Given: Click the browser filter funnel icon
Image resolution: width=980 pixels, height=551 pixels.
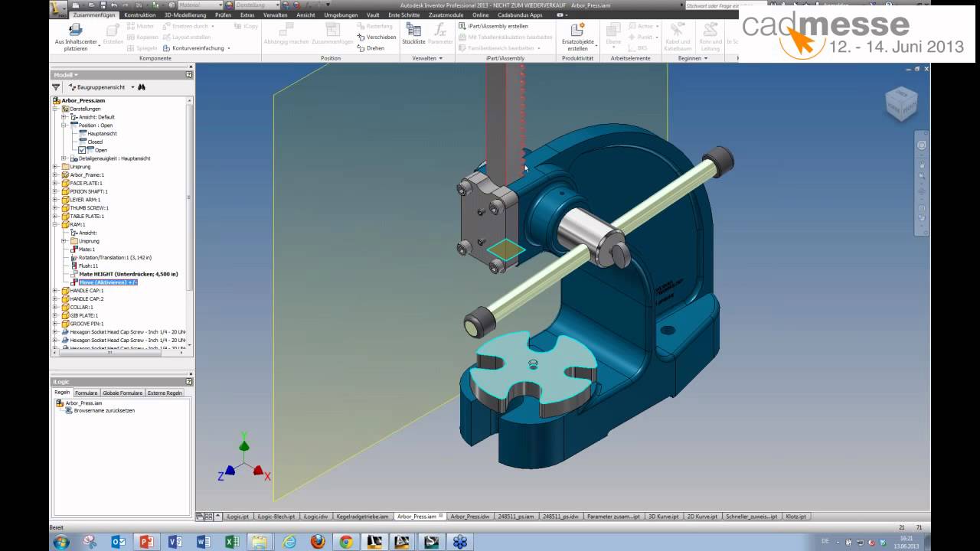Looking at the screenshot, I should (56, 87).
